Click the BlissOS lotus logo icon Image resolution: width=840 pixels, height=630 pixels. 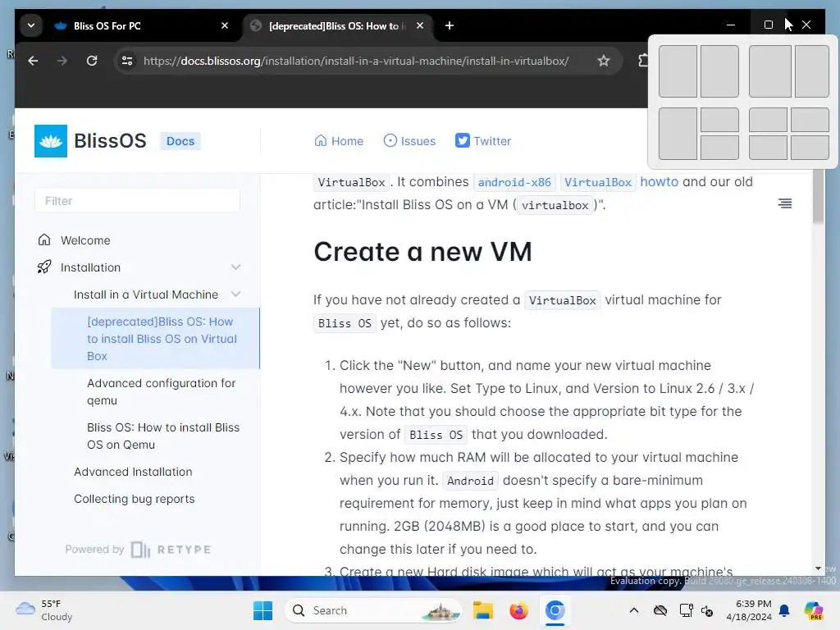coord(51,141)
